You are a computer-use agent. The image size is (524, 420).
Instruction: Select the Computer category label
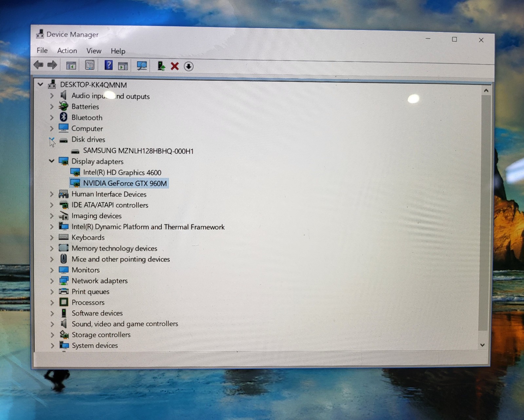coord(87,128)
